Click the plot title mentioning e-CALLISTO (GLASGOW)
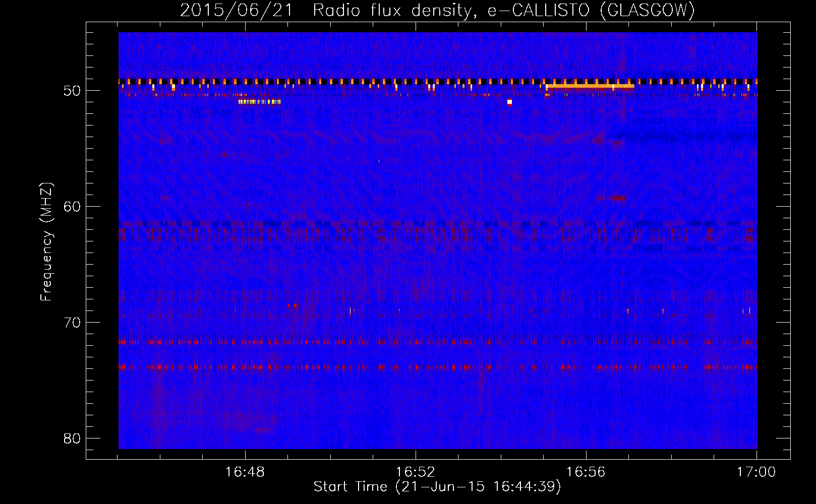Screen dimensions: 816x504 pos(437,10)
